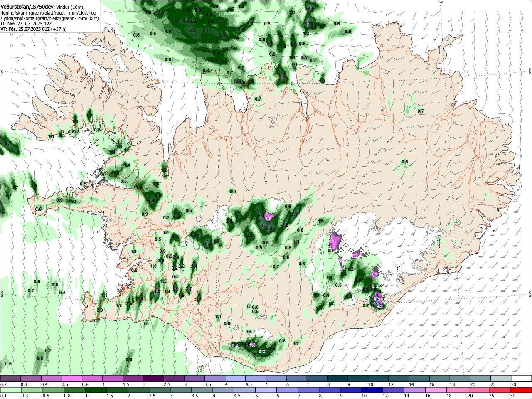The image size is (532, 399).
Task: Select the bright pink swatch between 0.5 and 0.8
Action: 71,379
